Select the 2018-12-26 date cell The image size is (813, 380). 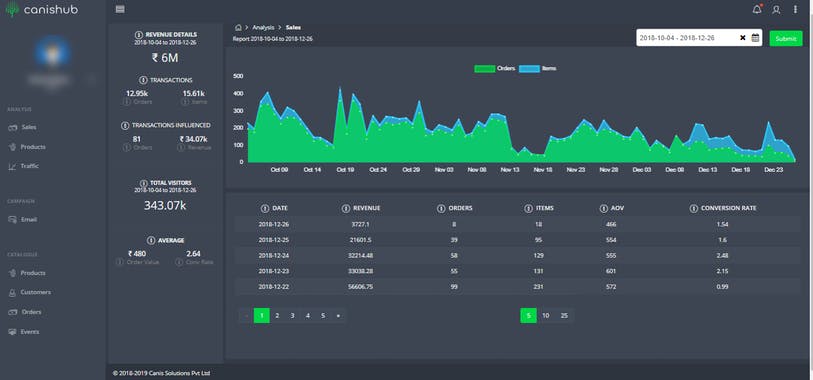(273, 224)
